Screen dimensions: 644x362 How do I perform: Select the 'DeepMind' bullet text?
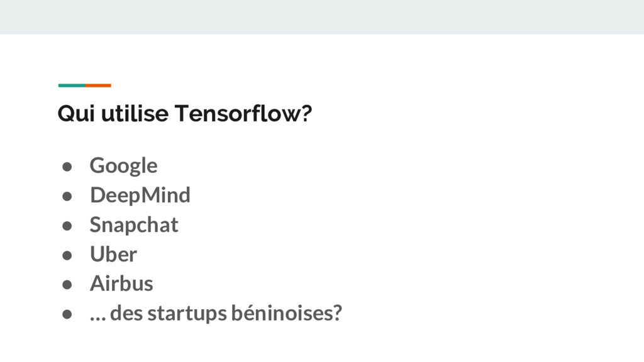click(x=140, y=195)
